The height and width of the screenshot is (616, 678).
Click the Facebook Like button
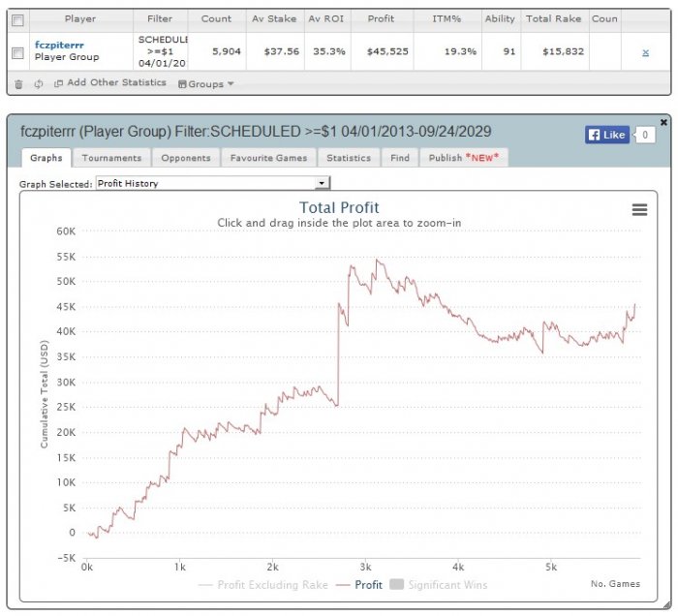click(607, 135)
